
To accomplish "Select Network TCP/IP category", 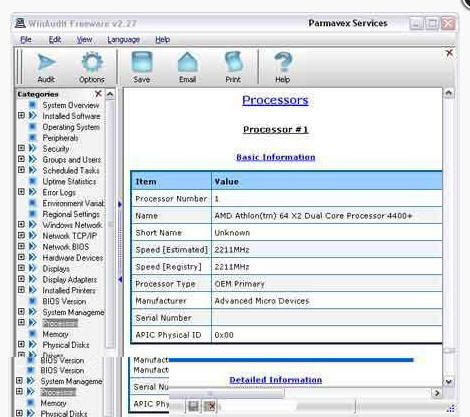I will (x=70, y=236).
